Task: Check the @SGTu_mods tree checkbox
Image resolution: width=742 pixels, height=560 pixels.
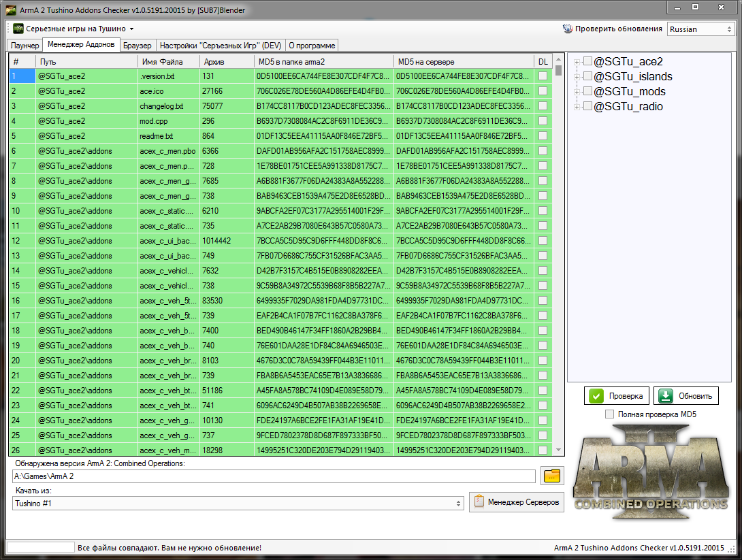Action: coord(587,91)
